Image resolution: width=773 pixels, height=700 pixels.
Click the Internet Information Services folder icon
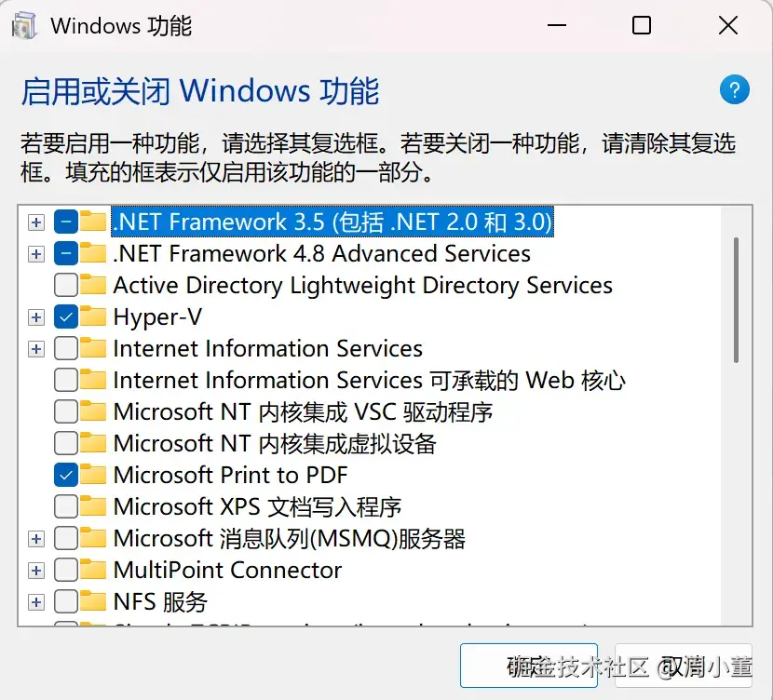click(93, 348)
